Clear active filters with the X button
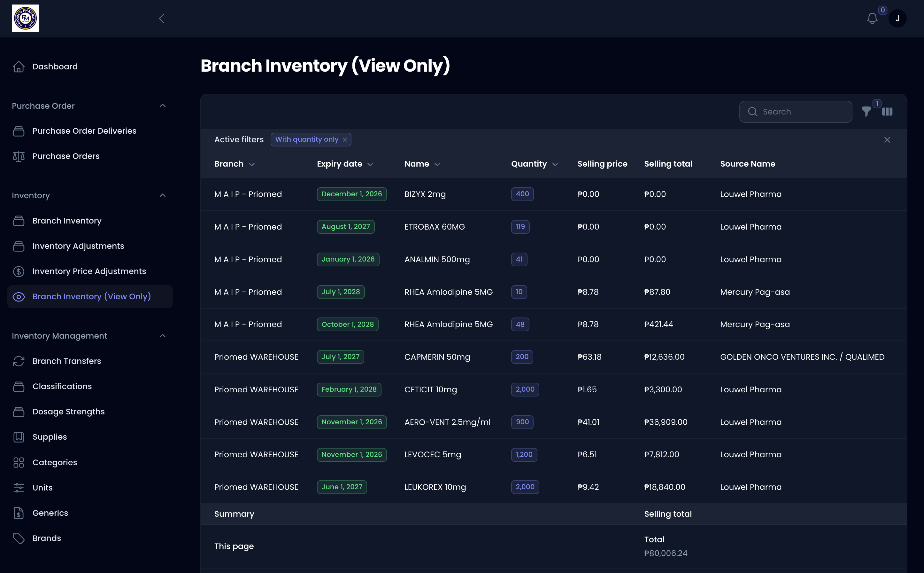This screenshot has height=573, width=924. (x=887, y=139)
